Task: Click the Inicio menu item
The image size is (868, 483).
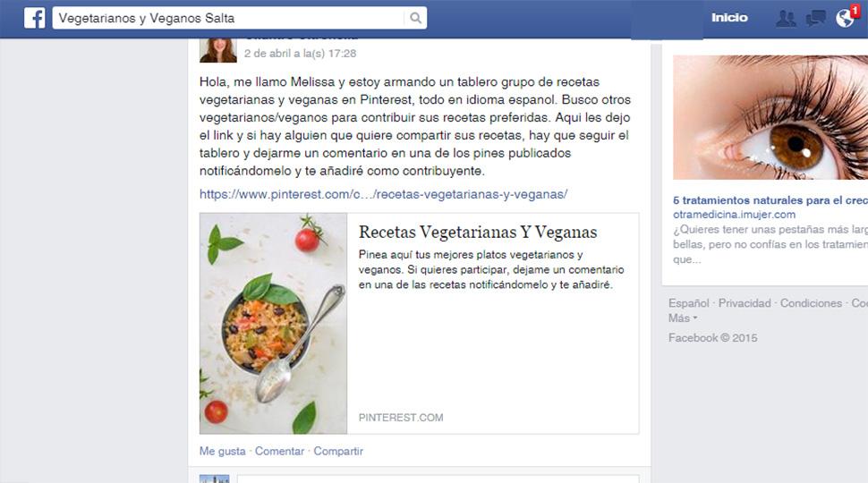Action: point(729,18)
